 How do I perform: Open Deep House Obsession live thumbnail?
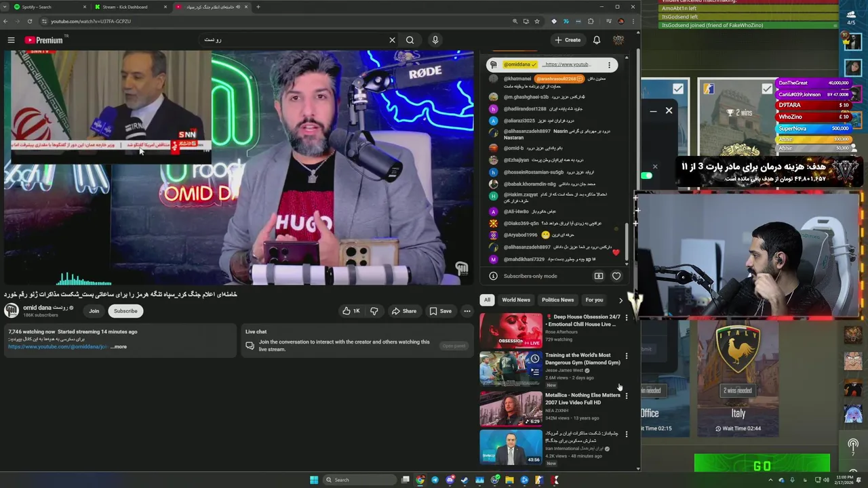point(511,330)
